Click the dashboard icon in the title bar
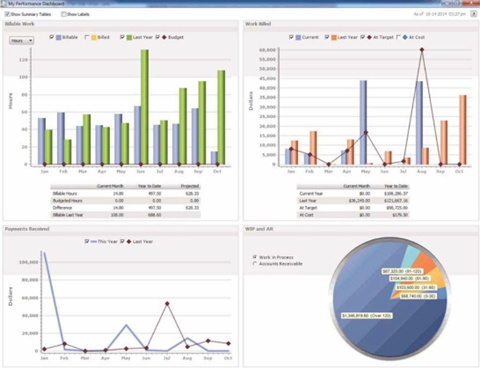Viewport: 480px width, 368px height. tap(4, 4)
